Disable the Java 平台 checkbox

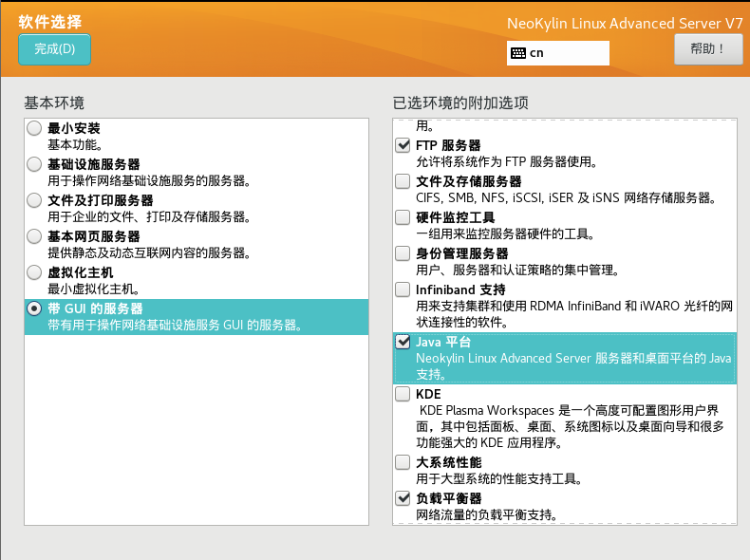tap(403, 343)
